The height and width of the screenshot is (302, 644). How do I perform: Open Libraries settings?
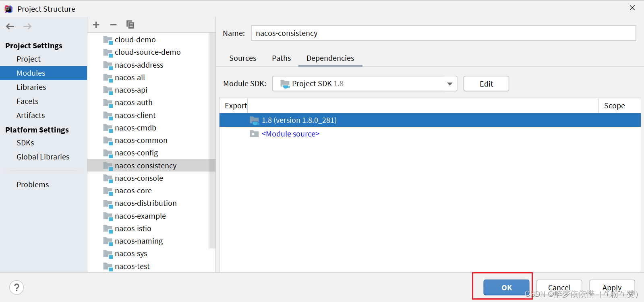[x=31, y=87]
